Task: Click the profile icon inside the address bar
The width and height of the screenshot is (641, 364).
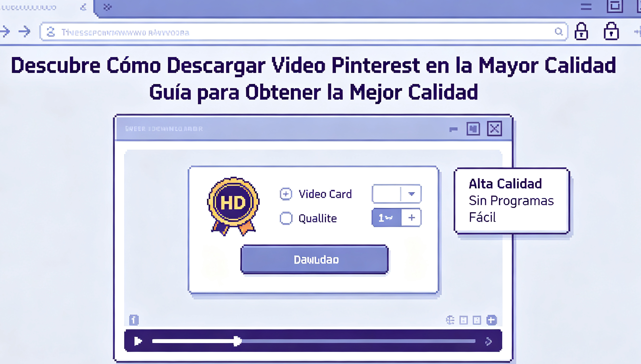Action: (x=51, y=32)
